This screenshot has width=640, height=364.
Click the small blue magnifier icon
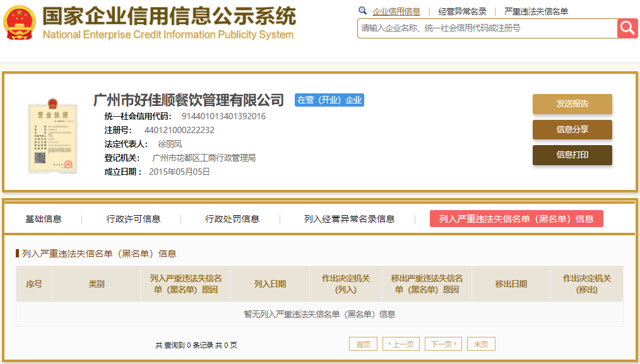[362, 11]
